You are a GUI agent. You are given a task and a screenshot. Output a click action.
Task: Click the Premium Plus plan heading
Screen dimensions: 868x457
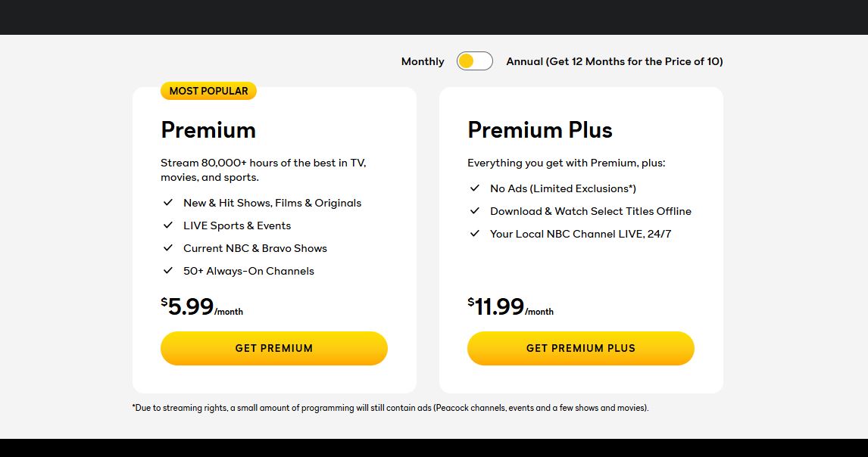coord(540,130)
